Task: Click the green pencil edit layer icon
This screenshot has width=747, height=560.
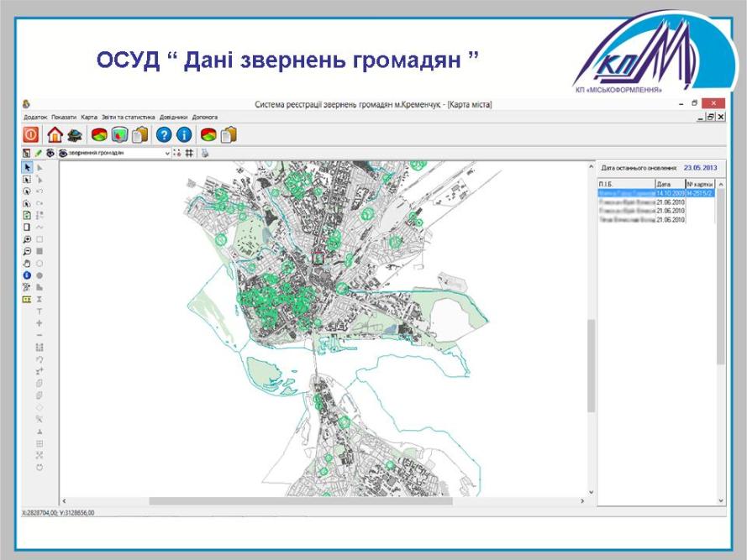Action: point(38,154)
